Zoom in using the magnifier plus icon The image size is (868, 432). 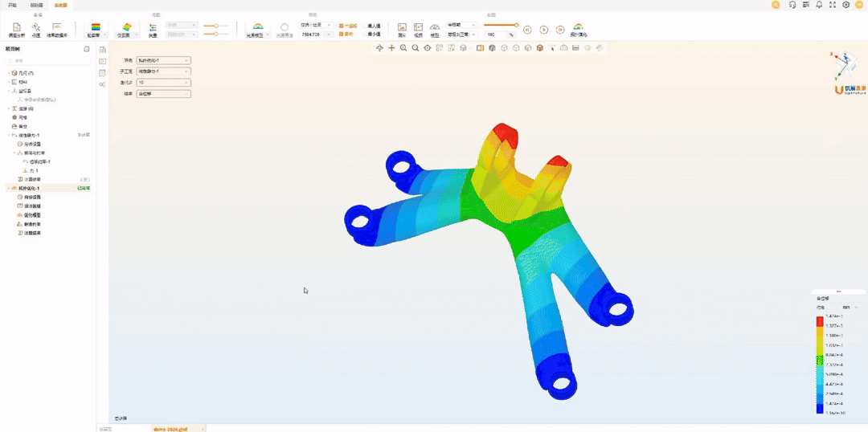403,48
